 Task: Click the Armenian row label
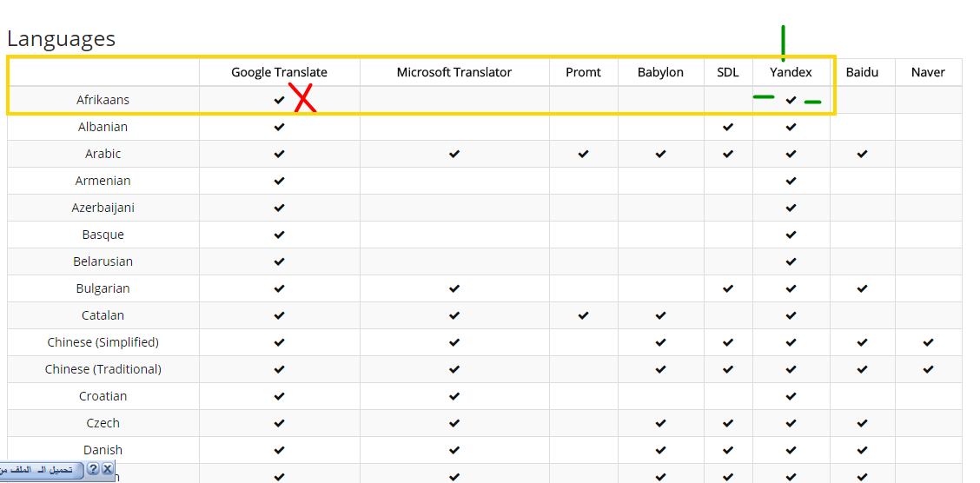click(x=103, y=181)
